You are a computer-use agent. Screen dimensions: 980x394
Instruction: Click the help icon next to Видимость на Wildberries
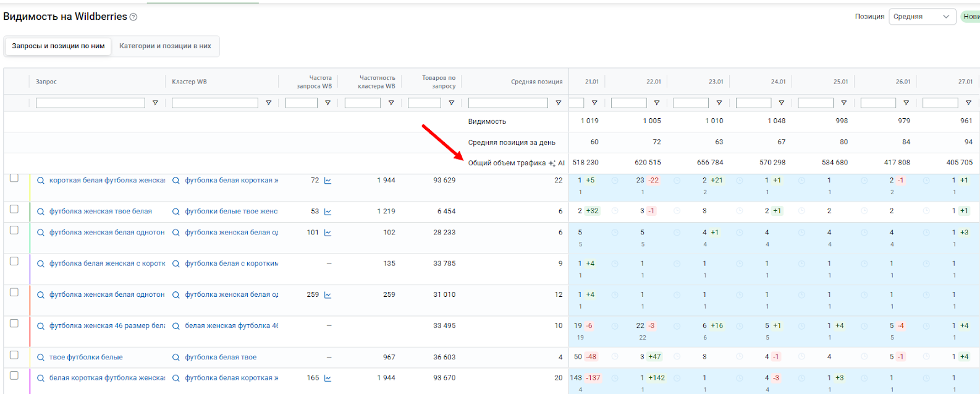tap(133, 17)
